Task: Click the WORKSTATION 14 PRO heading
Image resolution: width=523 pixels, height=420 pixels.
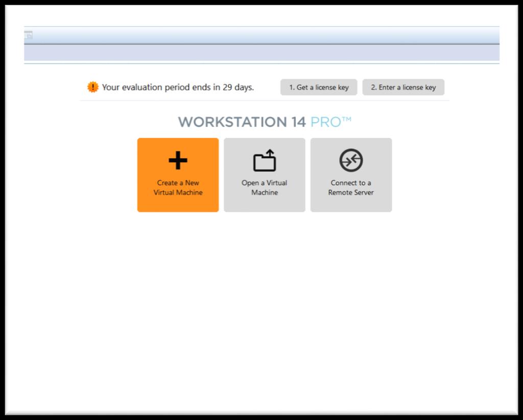Action: [x=265, y=121]
